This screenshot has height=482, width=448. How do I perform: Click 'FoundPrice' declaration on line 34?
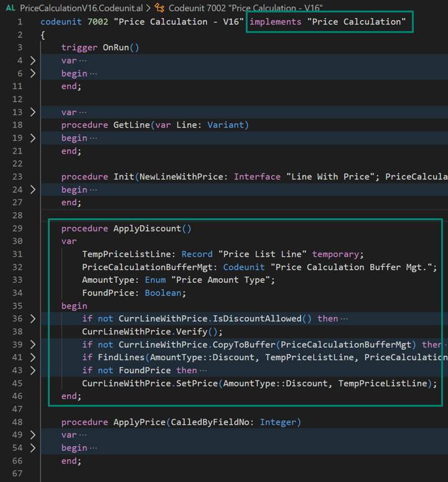(108, 293)
